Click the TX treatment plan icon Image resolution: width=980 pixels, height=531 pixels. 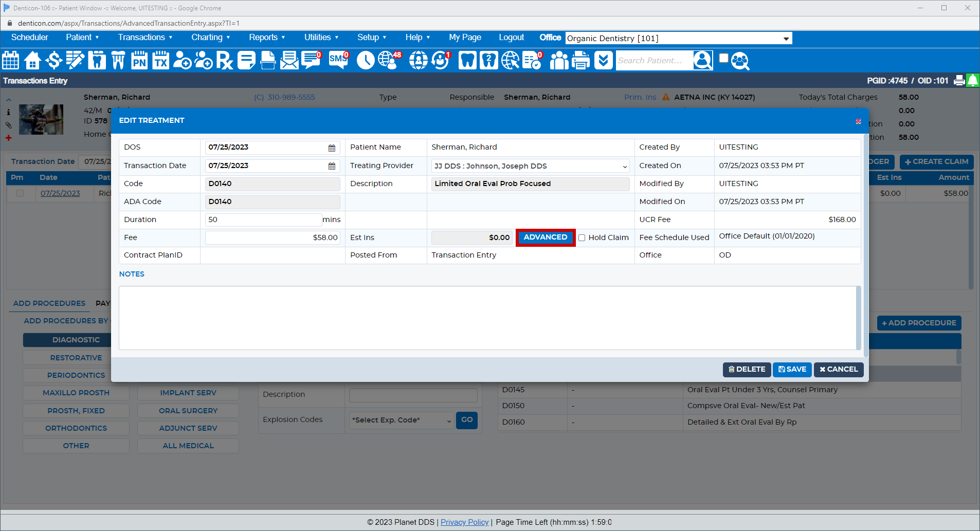(161, 61)
